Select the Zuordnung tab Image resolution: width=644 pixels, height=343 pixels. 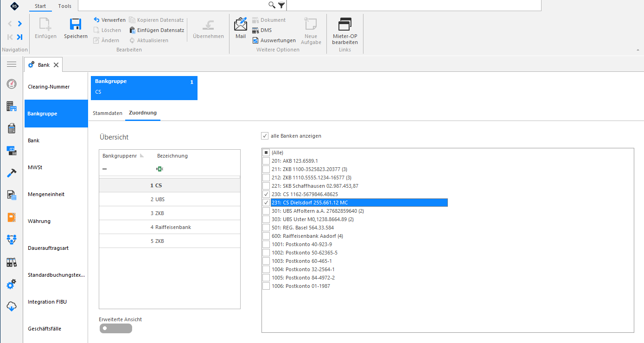coord(143,113)
